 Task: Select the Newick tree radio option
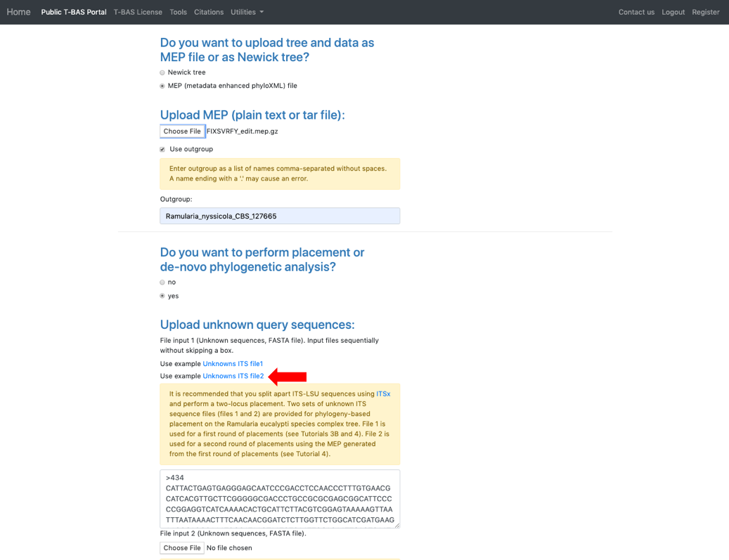pos(162,72)
